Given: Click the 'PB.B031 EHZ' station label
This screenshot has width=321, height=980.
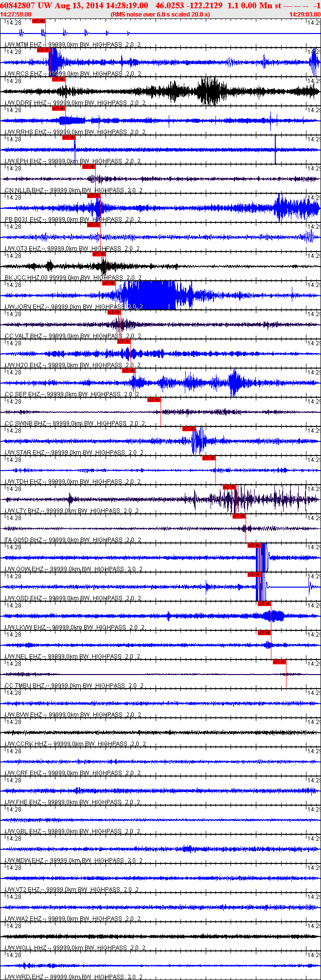Looking at the screenshot, I should pyautogui.click(x=23, y=219).
